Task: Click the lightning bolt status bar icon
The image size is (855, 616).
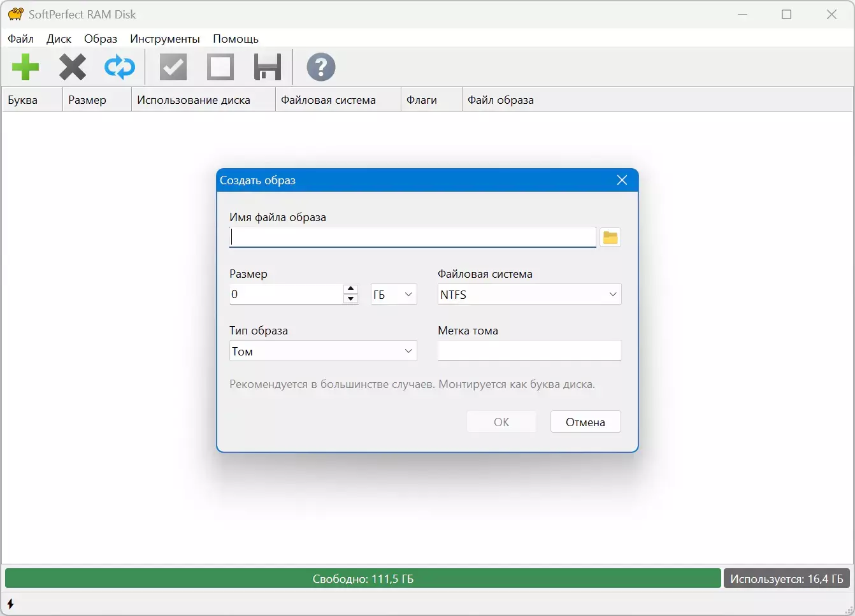Action: (10, 603)
